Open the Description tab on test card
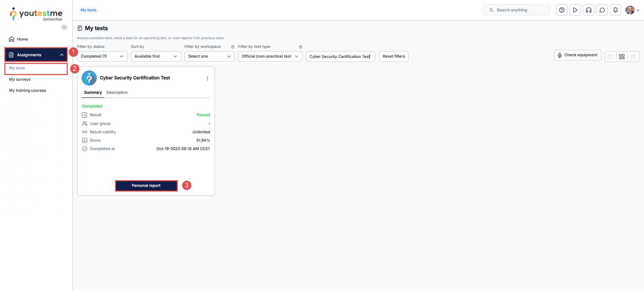This screenshot has height=291, width=644. [x=117, y=92]
